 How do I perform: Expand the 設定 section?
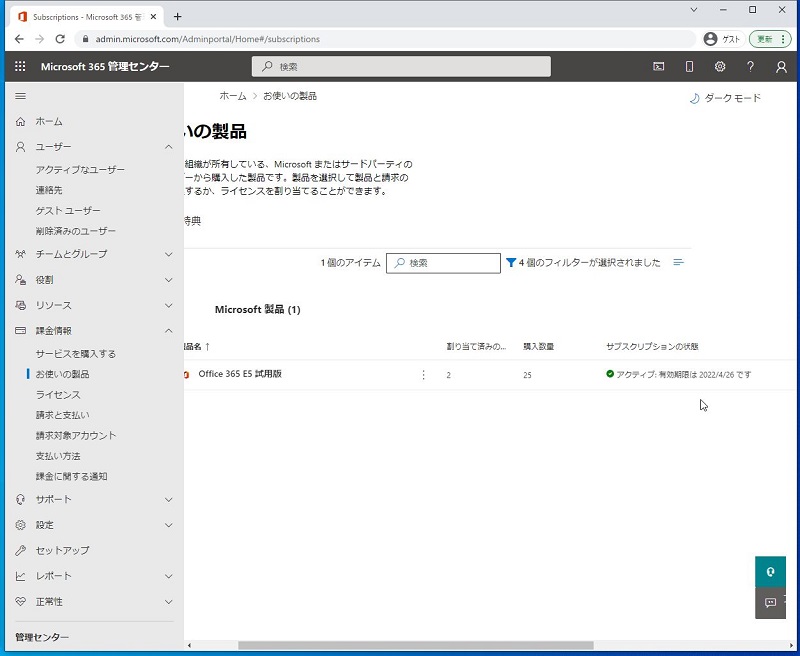coord(169,525)
